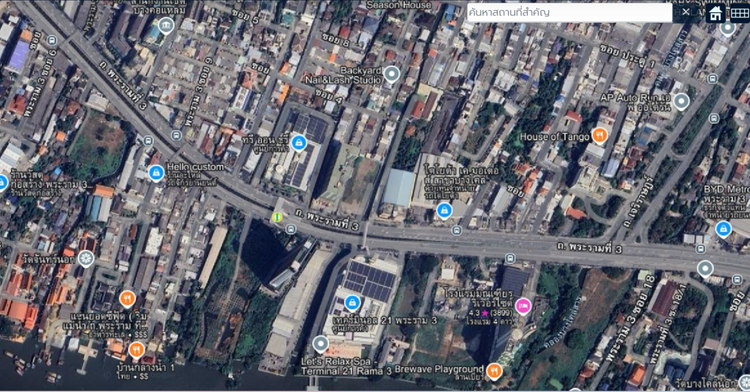The image size is (750, 392).
Task: Select the House of Tango restaurant pin
Action: click(599, 135)
